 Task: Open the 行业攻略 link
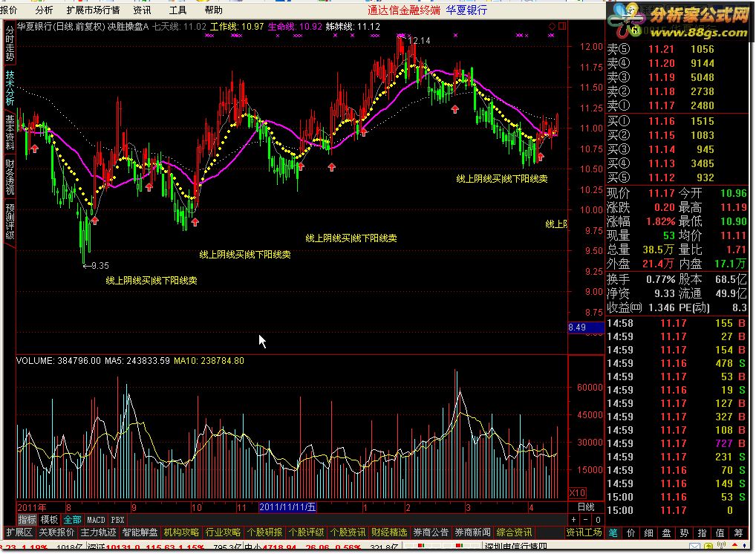click(x=223, y=532)
